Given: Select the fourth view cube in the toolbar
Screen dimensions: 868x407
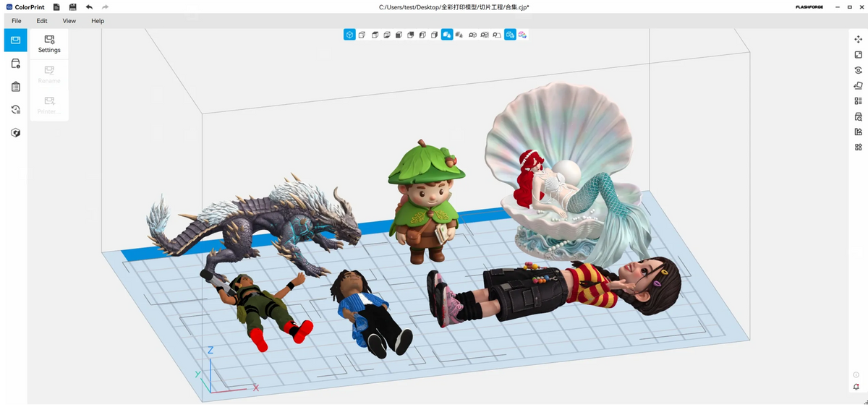Looking at the screenshot, I should tap(386, 34).
